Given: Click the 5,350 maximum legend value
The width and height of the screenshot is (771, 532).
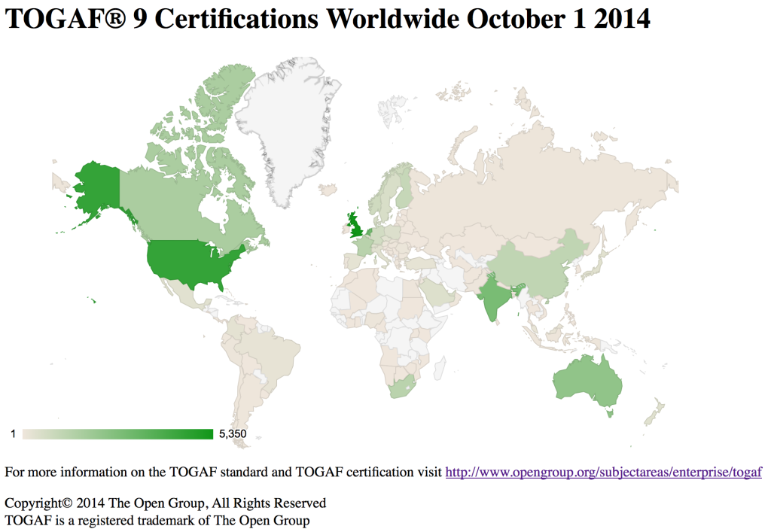Looking at the screenshot, I should pos(232,433).
